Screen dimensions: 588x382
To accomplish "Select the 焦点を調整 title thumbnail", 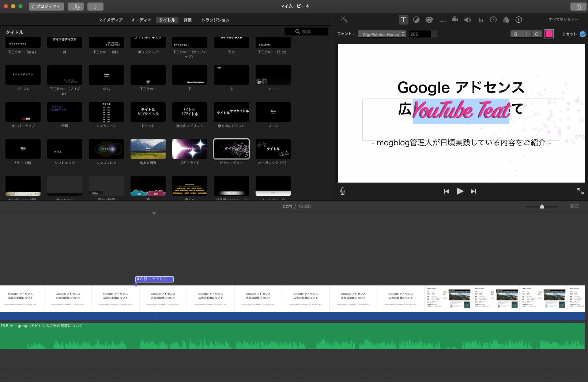I will (x=148, y=149).
